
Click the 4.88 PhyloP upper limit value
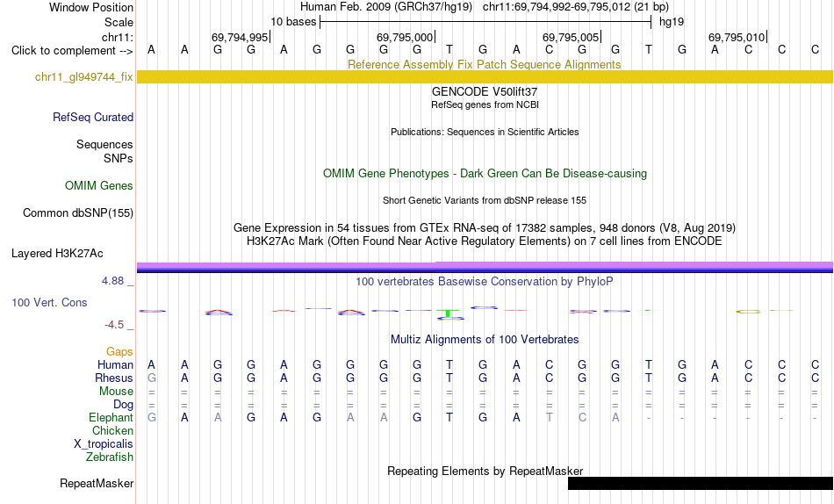pos(112,280)
